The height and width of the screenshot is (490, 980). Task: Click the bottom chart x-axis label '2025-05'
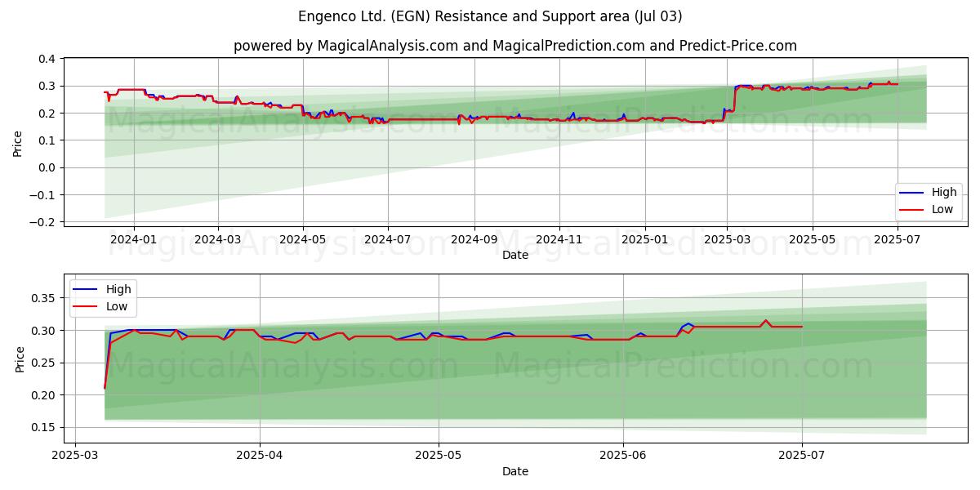[439, 456]
